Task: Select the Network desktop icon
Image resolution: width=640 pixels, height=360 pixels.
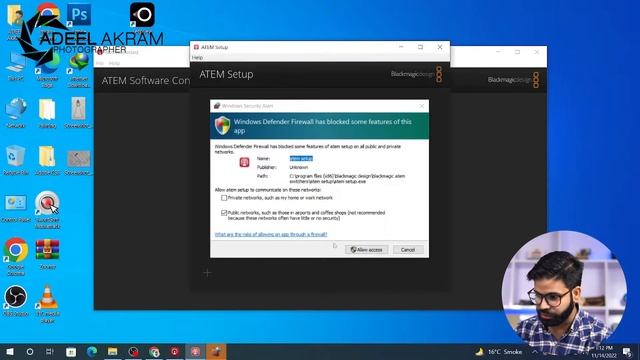Action: click(x=16, y=113)
